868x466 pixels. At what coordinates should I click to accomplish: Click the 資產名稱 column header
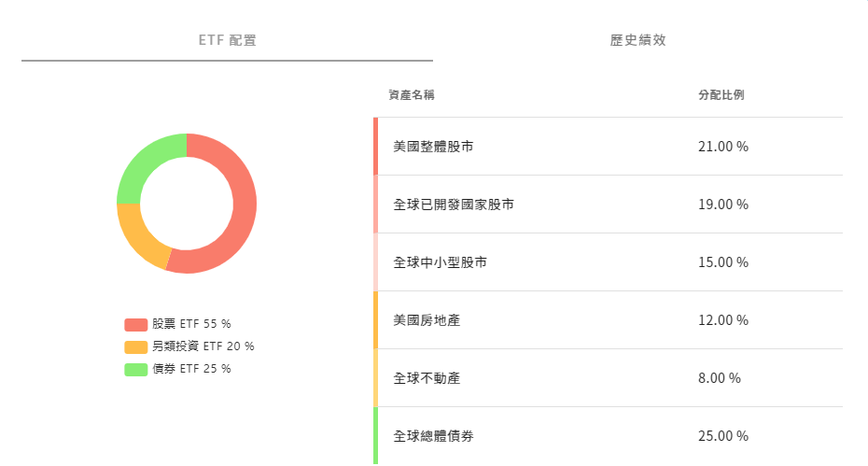pos(412,95)
